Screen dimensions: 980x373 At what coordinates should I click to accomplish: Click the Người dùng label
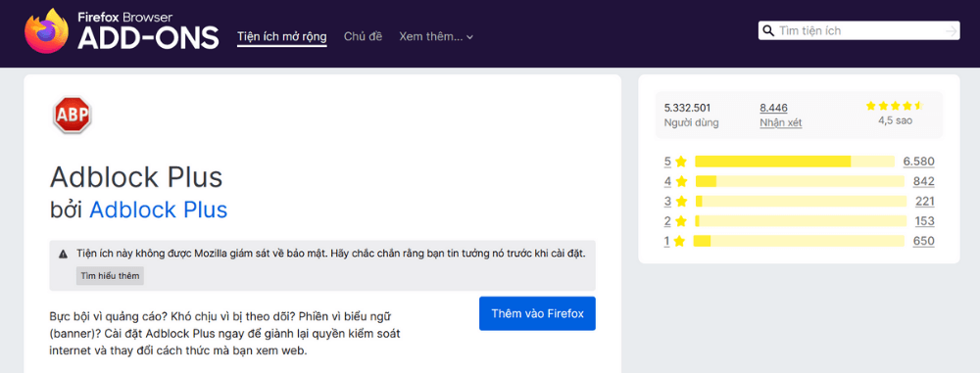click(x=691, y=123)
